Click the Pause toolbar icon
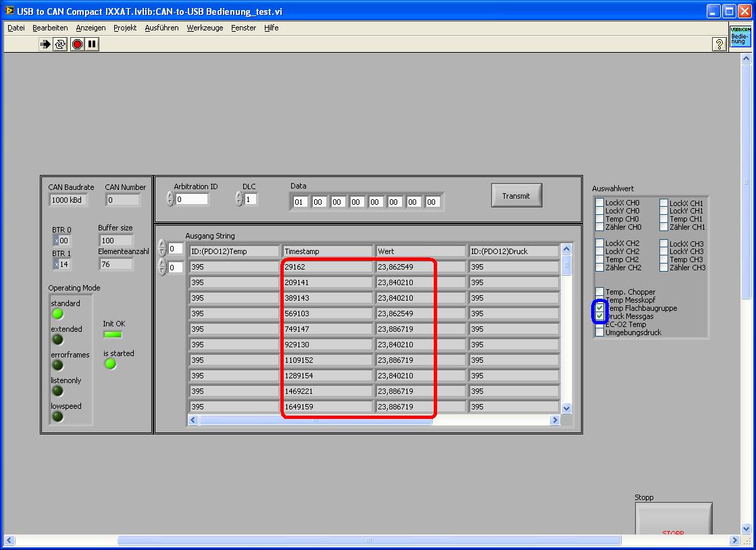Image resolution: width=756 pixels, height=550 pixels. pos(92,45)
